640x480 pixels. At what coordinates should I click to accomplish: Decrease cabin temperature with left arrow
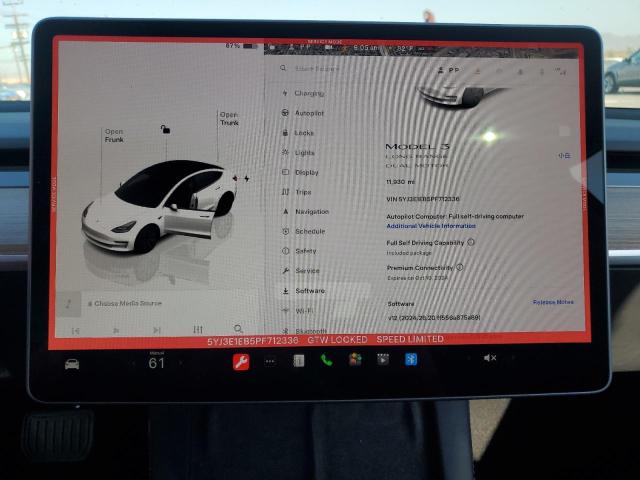[x=133, y=362]
